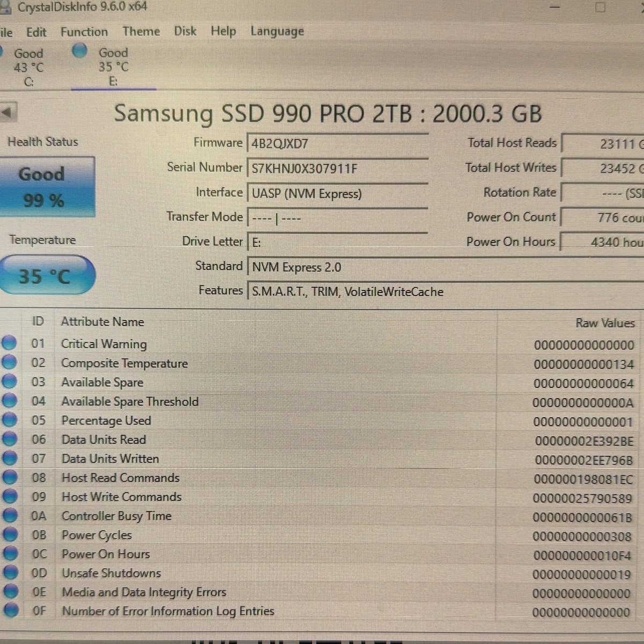Click the status icon for Available Spare (03)
The width and height of the screenshot is (644, 644).
(x=9, y=382)
